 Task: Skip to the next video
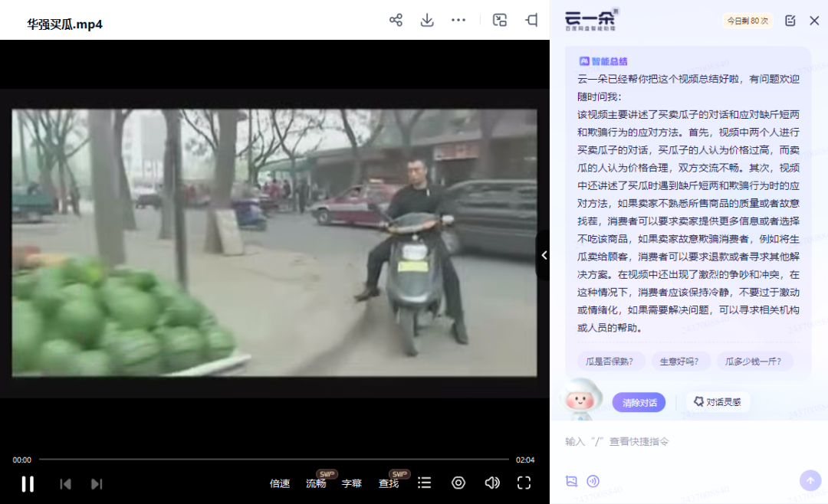click(x=97, y=484)
